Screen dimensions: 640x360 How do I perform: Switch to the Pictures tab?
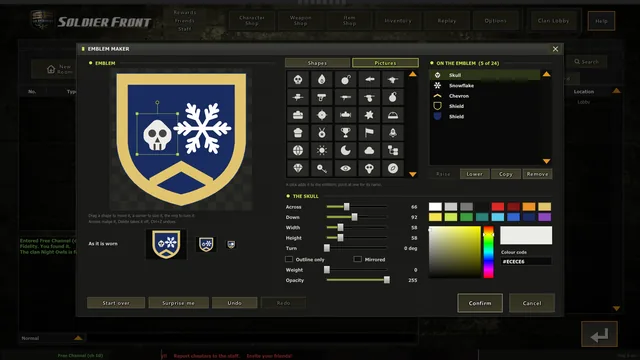pos(385,63)
